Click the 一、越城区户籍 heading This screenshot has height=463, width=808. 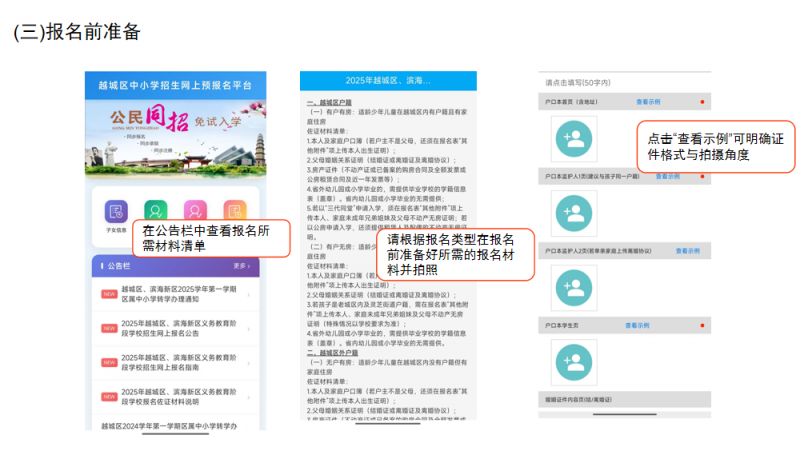coord(329,102)
